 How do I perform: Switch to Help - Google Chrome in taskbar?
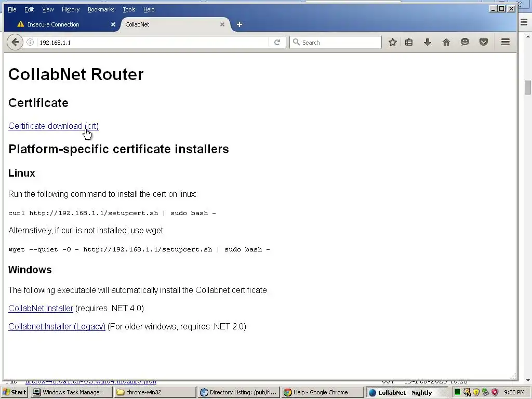click(x=322, y=392)
